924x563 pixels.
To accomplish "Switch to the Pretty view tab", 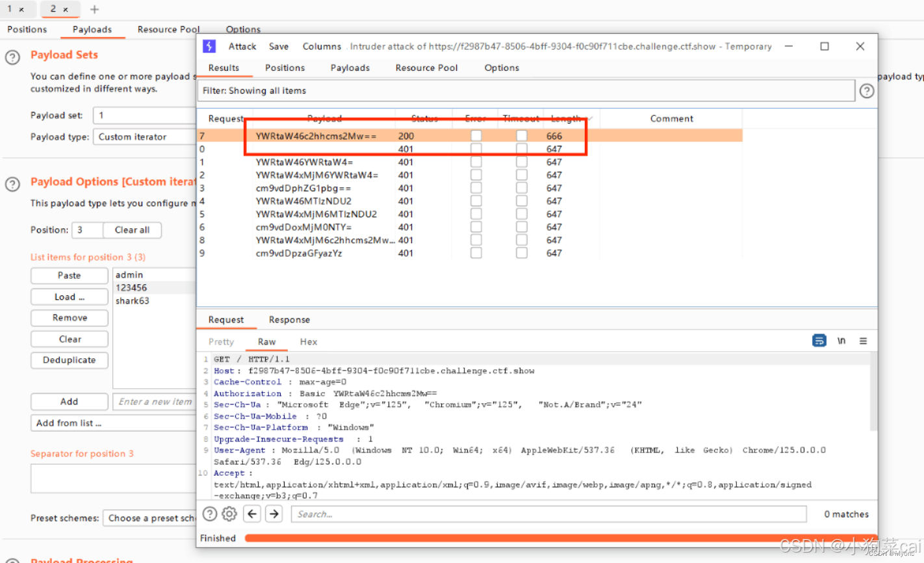I will pos(221,342).
